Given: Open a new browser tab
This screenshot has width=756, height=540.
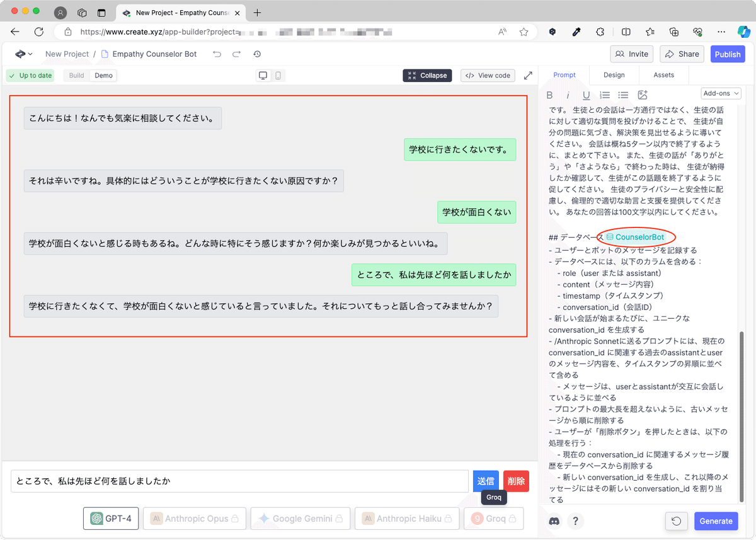Looking at the screenshot, I should [257, 13].
